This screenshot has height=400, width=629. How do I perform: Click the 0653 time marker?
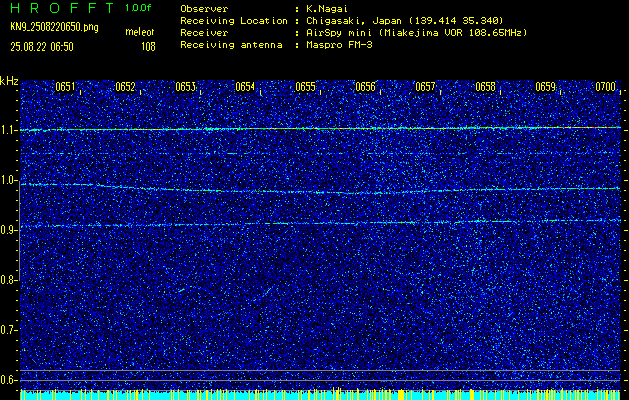point(185,87)
